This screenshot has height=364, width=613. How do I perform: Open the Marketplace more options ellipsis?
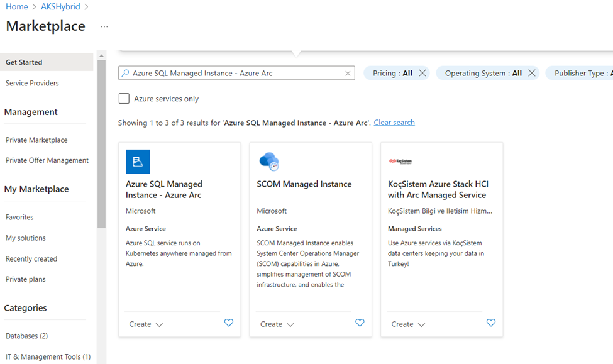[x=104, y=26]
